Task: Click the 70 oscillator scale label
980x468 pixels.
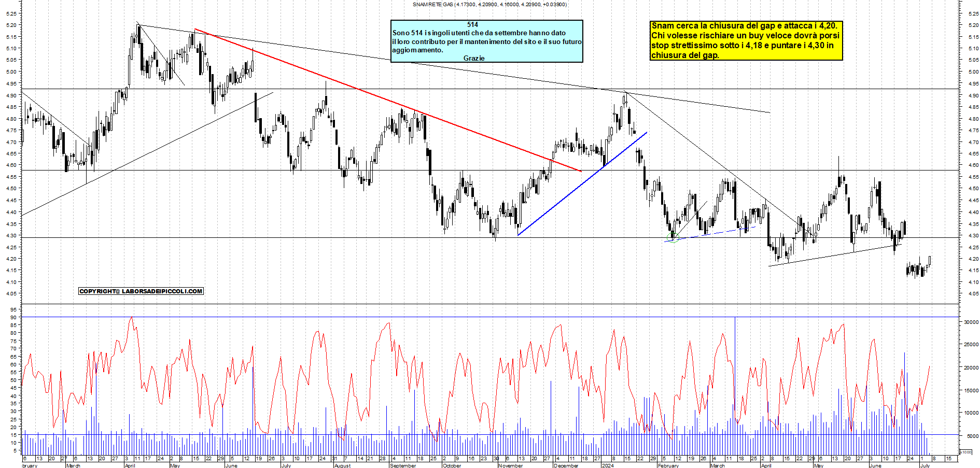Action: click(x=13, y=348)
